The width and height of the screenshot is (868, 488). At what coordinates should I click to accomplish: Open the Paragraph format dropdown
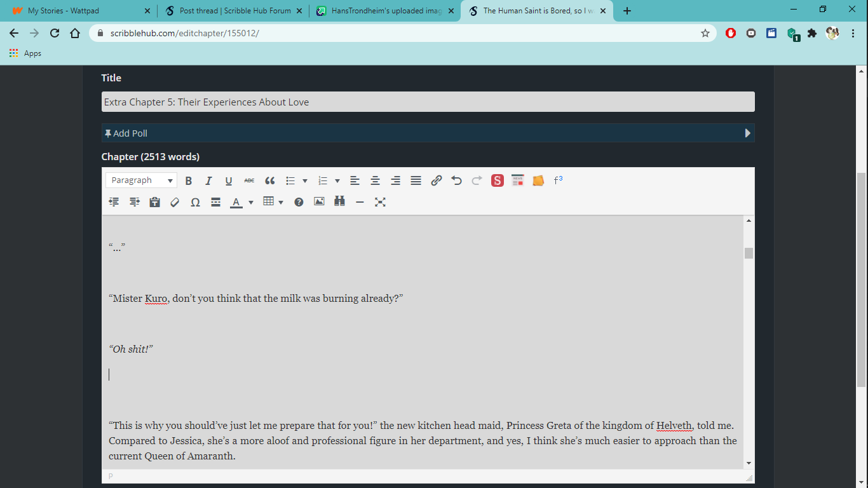click(141, 180)
